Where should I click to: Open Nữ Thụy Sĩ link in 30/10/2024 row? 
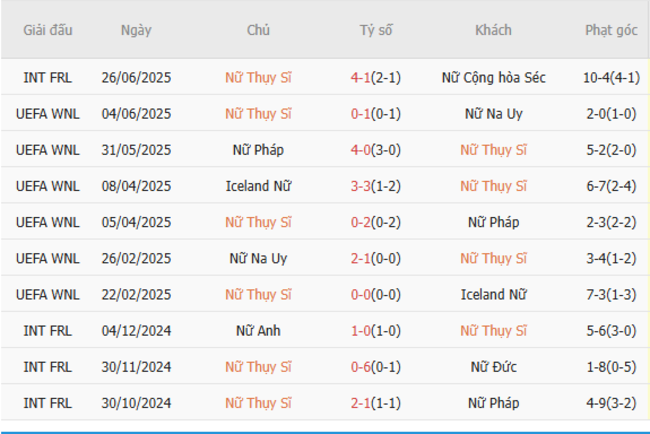[258, 402]
